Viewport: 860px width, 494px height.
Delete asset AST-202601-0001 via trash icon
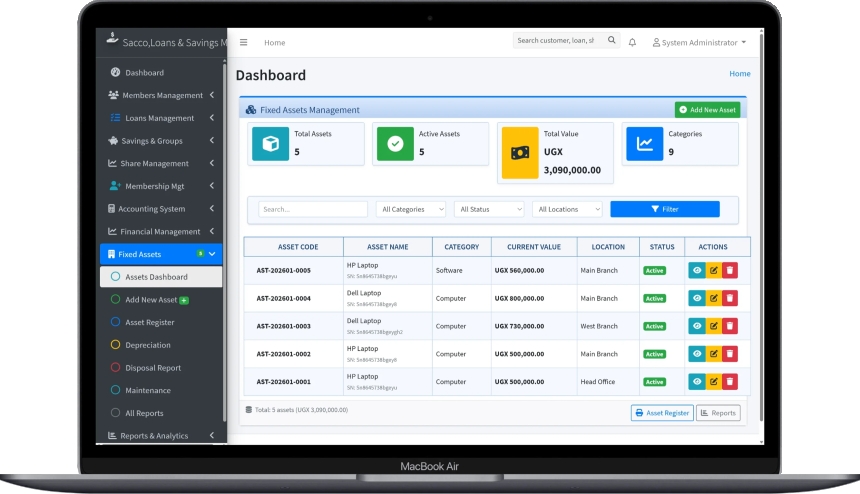click(x=730, y=381)
